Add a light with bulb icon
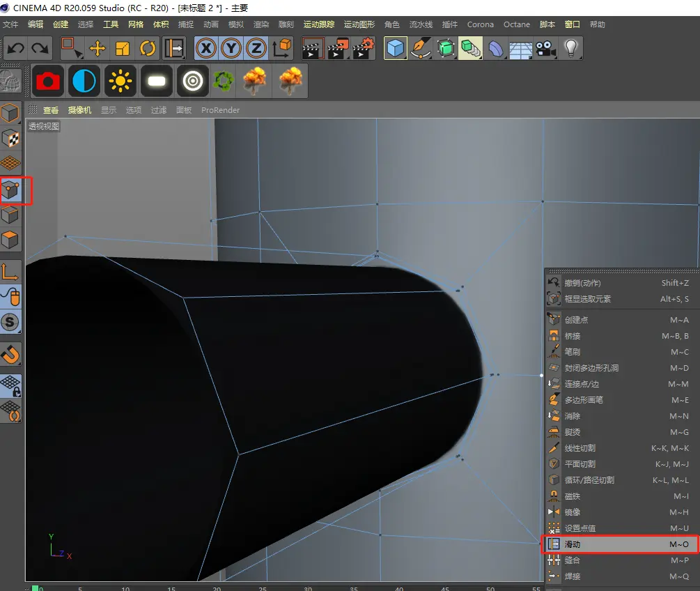This screenshot has height=591, width=700. tap(571, 48)
